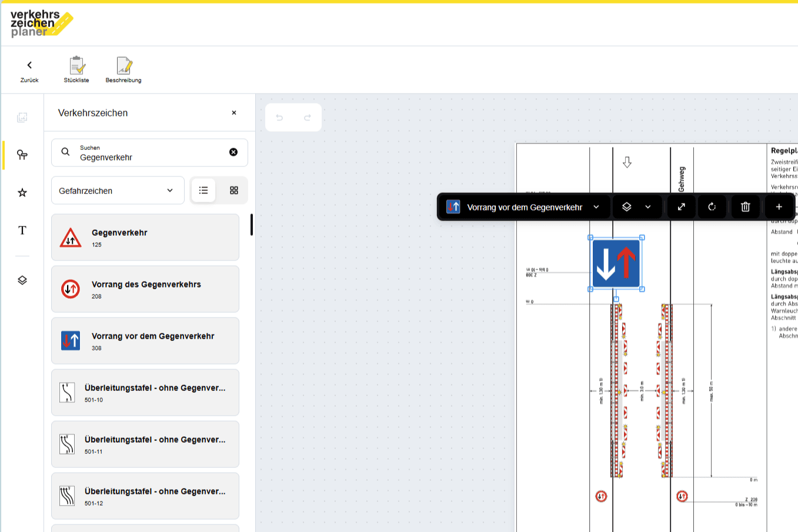
Task: Open the background image tool in sidebar
Action: [x=22, y=118]
